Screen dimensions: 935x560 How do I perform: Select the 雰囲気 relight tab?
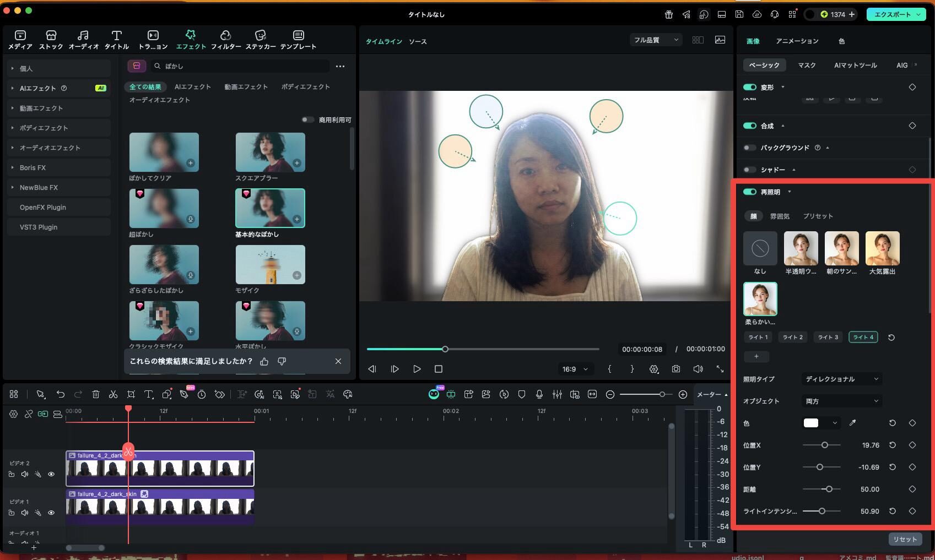point(780,216)
